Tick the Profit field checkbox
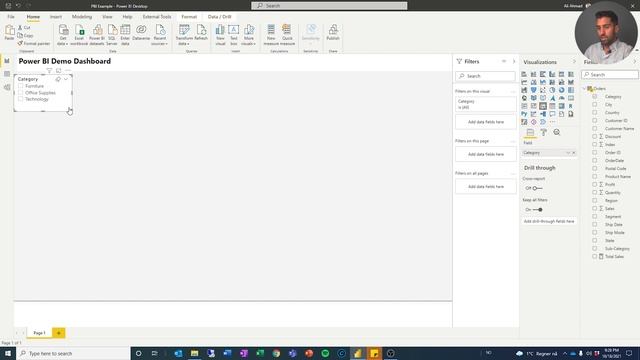Screen dimensions: 640x360 pyautogui.click(x=595, y=184)
